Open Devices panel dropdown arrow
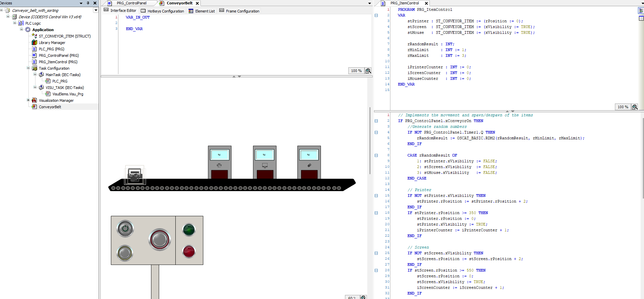This screenshot has height=299, width=644. tap(81, 3)
